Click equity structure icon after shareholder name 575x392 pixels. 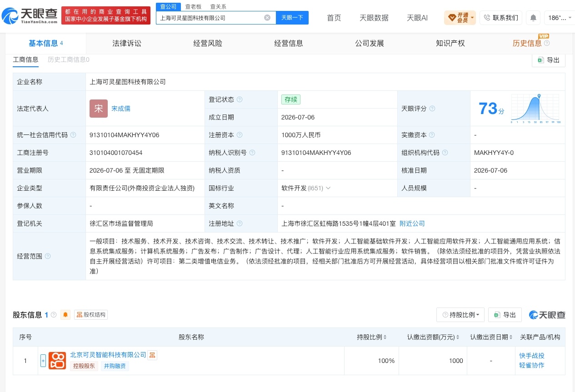point(152,355)
